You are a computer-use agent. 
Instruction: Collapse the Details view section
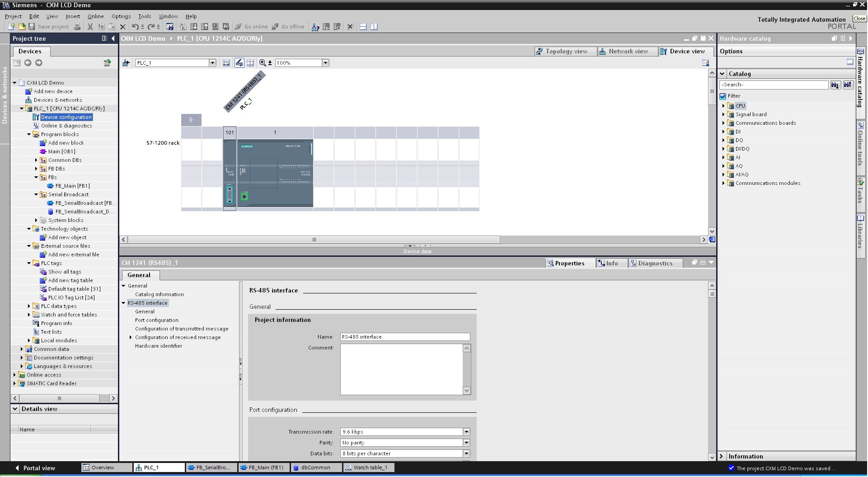click(x=15, y=409)
